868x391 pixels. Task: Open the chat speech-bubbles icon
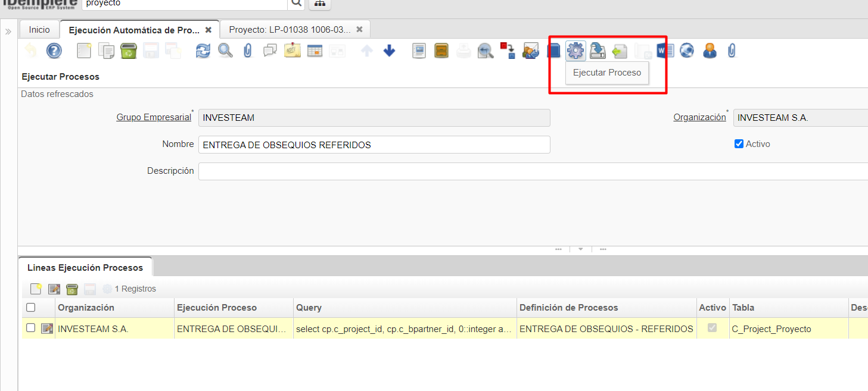click(x=270, y=51)
